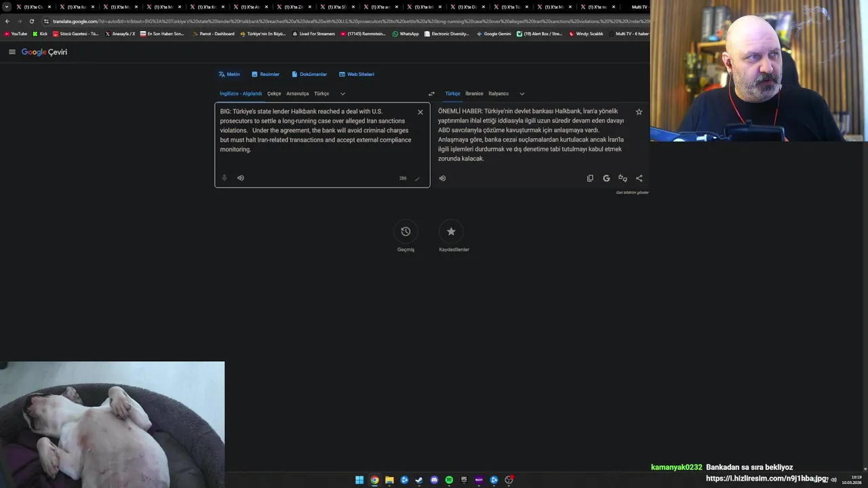868x488 pixels.
Task: Open Spotify from the taskbar
Action: coord(449,480)
